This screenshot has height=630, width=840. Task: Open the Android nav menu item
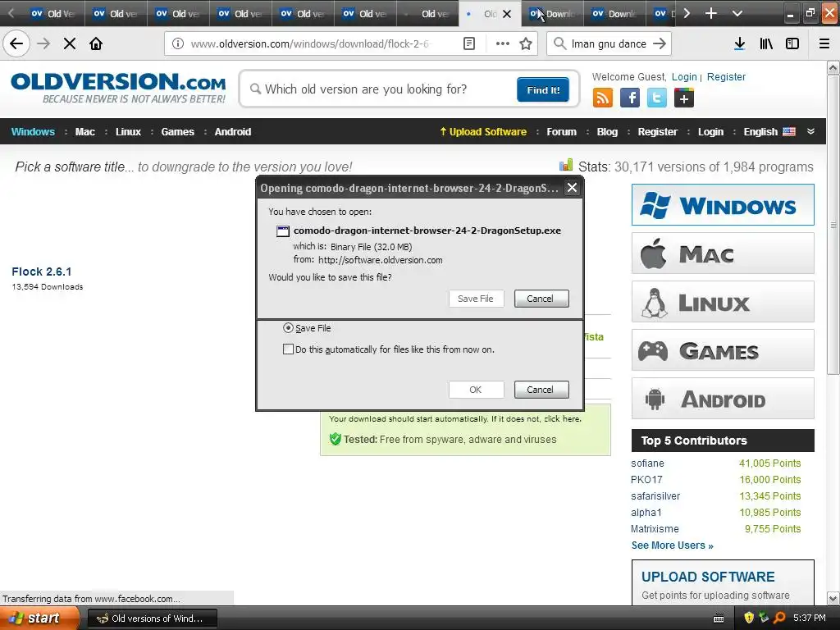tap(232, 132)
